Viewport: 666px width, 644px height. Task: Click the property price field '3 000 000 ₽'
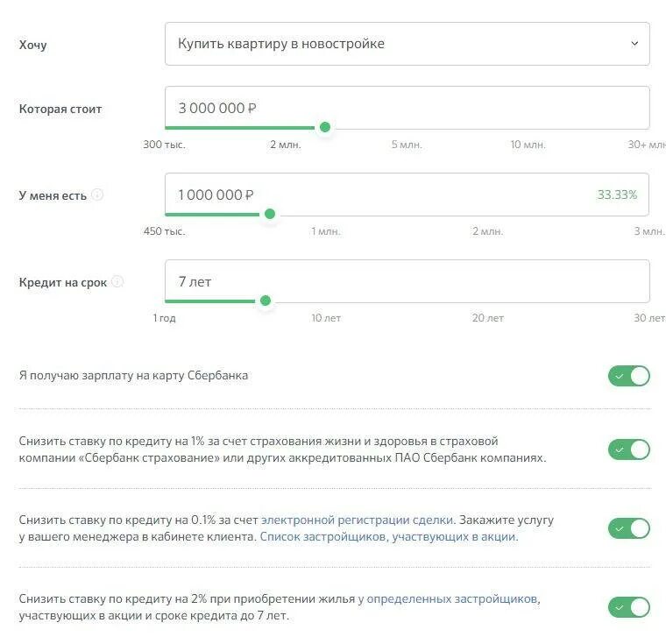(x=407, y=109)
